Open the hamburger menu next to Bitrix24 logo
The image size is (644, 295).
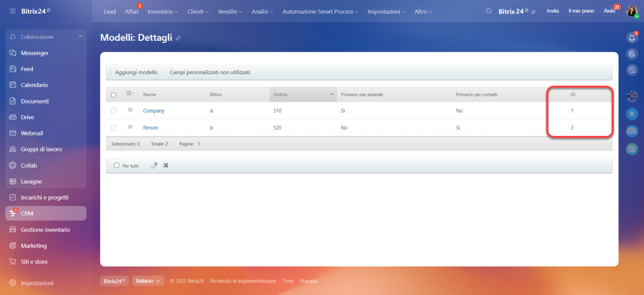tap(13, 11)
